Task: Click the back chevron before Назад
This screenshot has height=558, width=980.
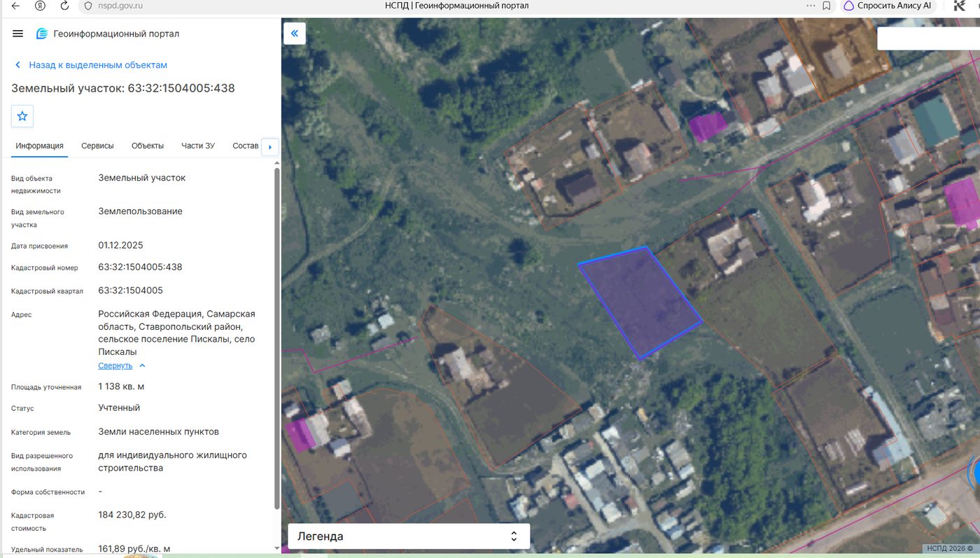Action: pos(18,65)
